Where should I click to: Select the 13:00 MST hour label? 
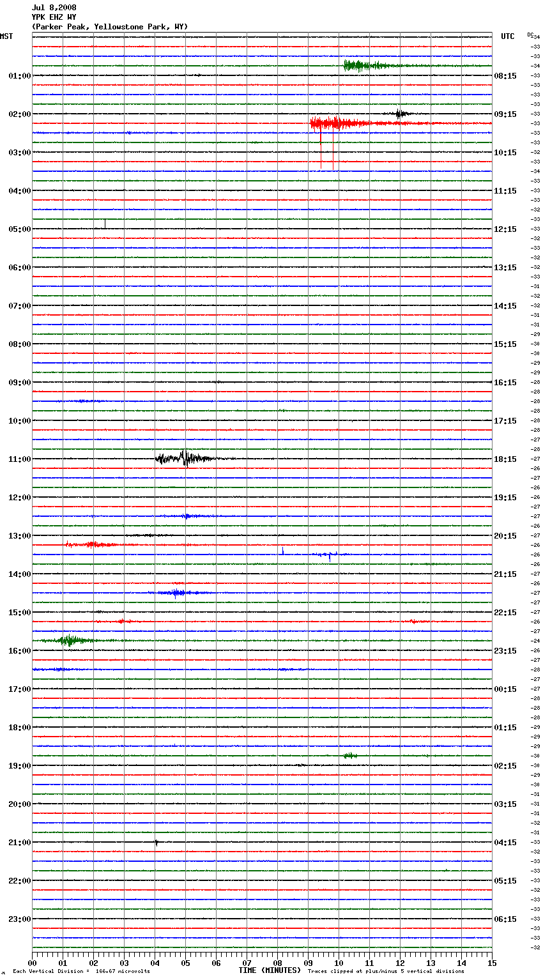tap(20, 536)
